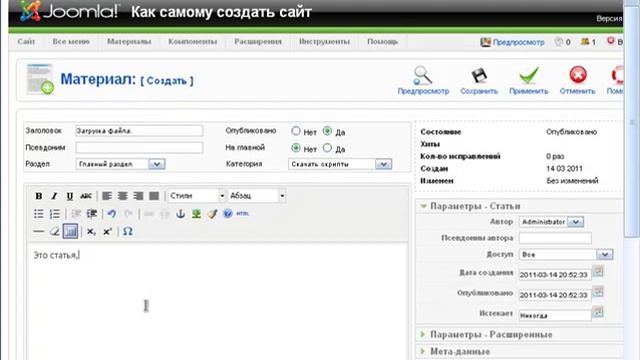The height and width of the screenshot is (360, 640).
Task: Click the Дата создания date field
Action: point(555,275)
